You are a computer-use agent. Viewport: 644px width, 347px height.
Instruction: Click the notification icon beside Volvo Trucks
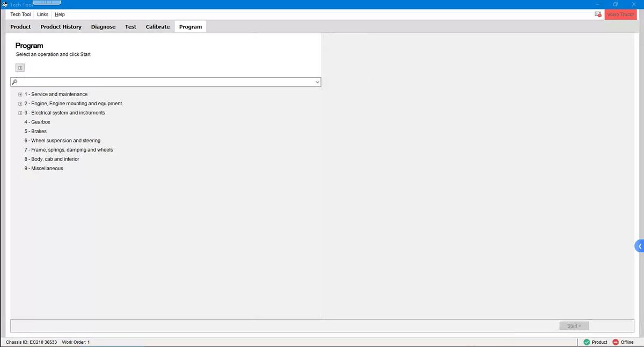point(598,15)
